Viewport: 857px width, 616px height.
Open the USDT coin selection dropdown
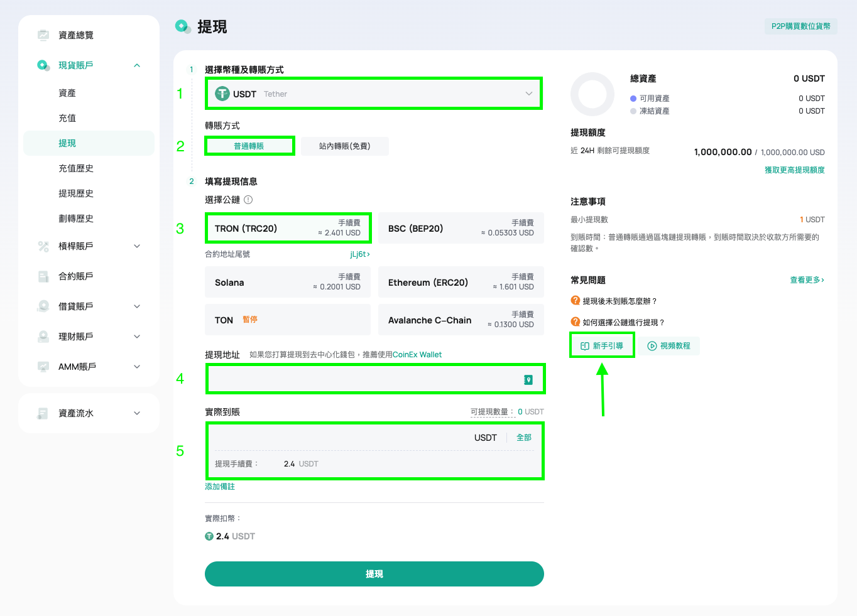(374, 94)
